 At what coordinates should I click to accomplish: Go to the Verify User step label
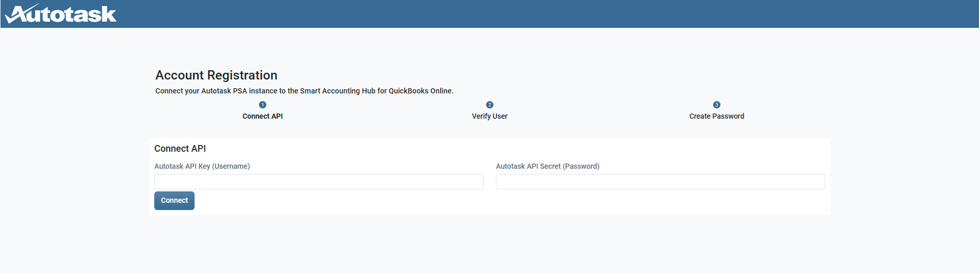pos(490,116)
